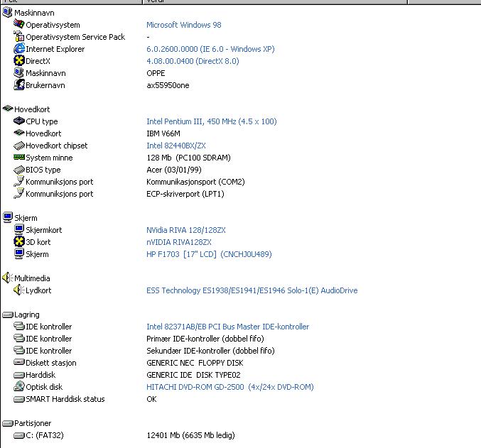
Task: Click the value 'Acer (03/01/99)'
Action: click(174, 170)
